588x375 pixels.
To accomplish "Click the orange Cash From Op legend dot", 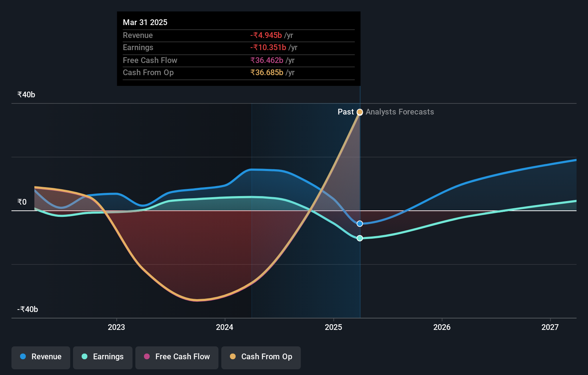I will [233, 356].
